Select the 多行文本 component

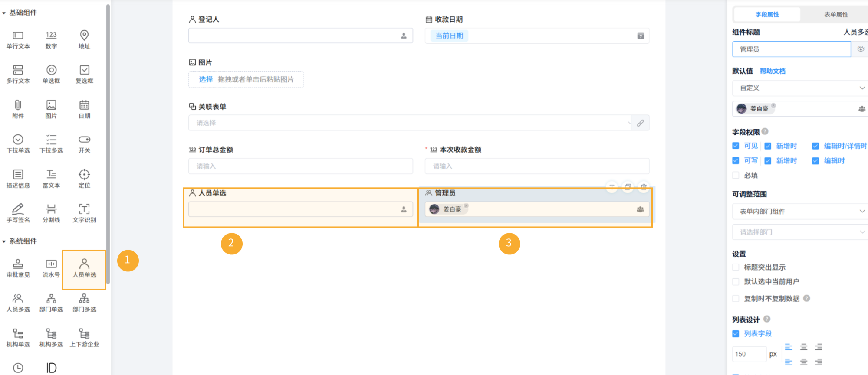[x=18, y=75]
